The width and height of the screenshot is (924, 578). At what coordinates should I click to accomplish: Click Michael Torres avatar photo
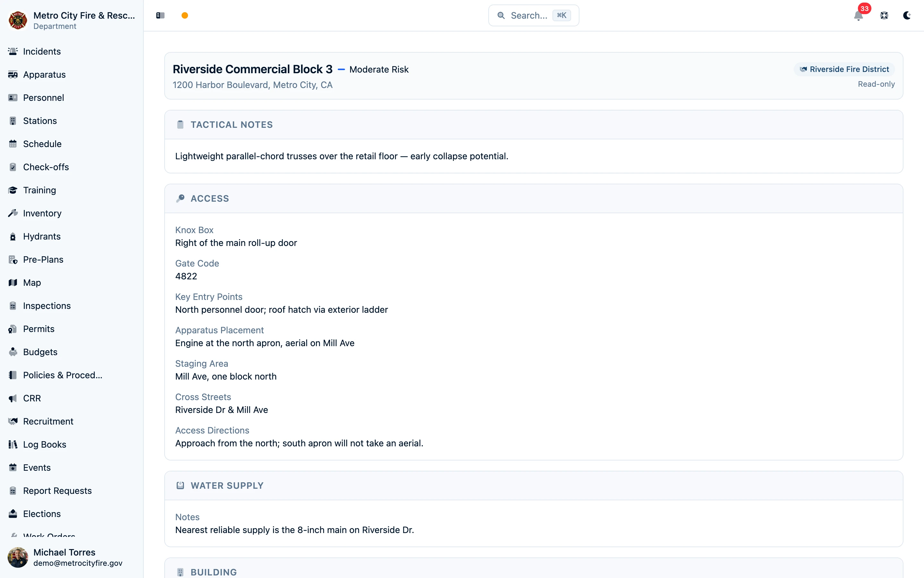[x=18, y=557]
